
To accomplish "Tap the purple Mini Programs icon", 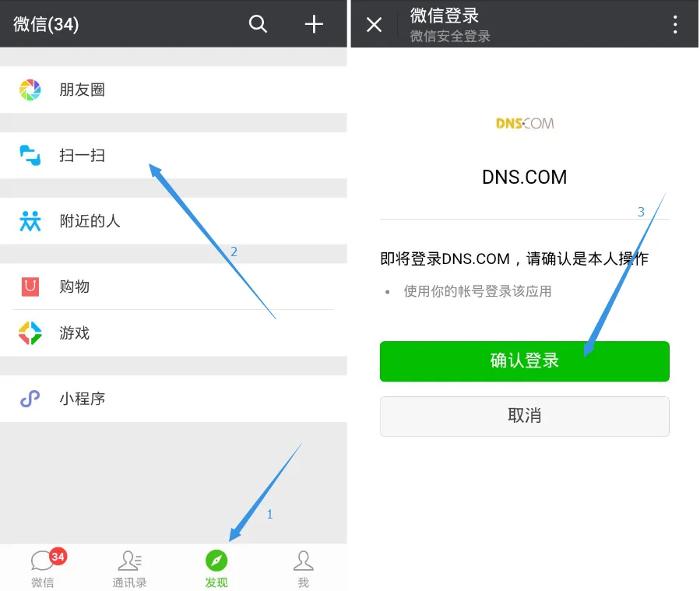I will [30, 398].
